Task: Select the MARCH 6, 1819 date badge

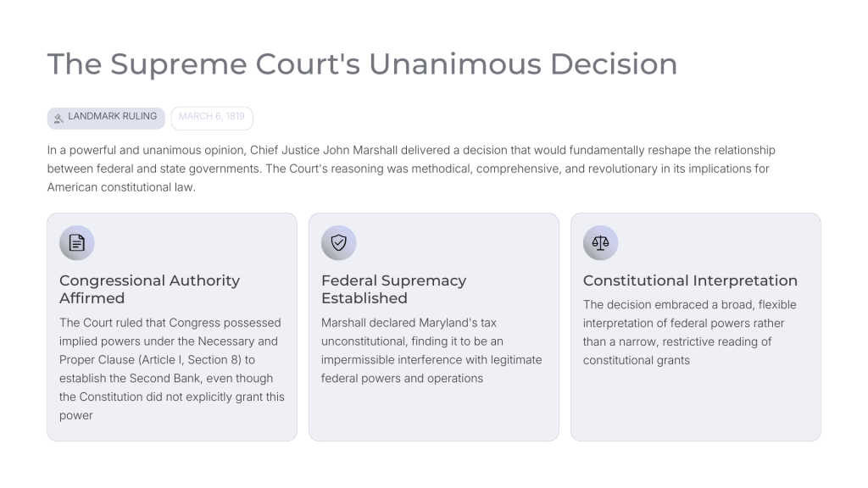Action: tap(211, 118)
